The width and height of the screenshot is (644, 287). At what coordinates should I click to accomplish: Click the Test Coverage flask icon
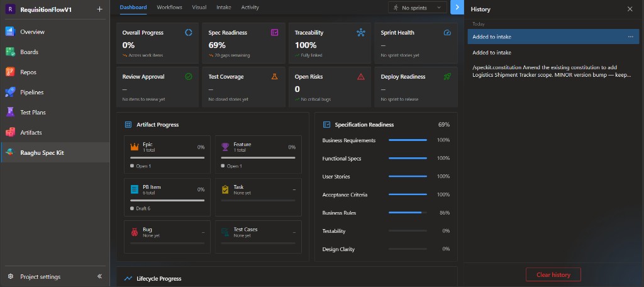pos(274,77)
